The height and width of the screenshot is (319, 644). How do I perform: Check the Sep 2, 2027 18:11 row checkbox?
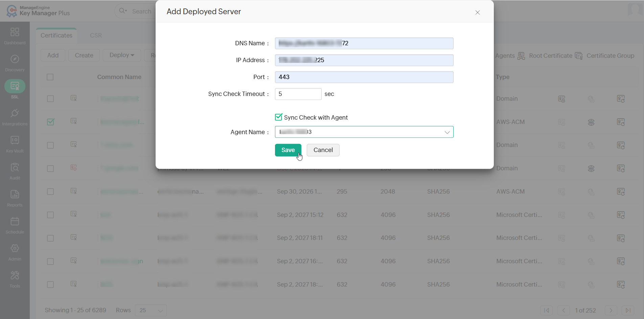50,238
